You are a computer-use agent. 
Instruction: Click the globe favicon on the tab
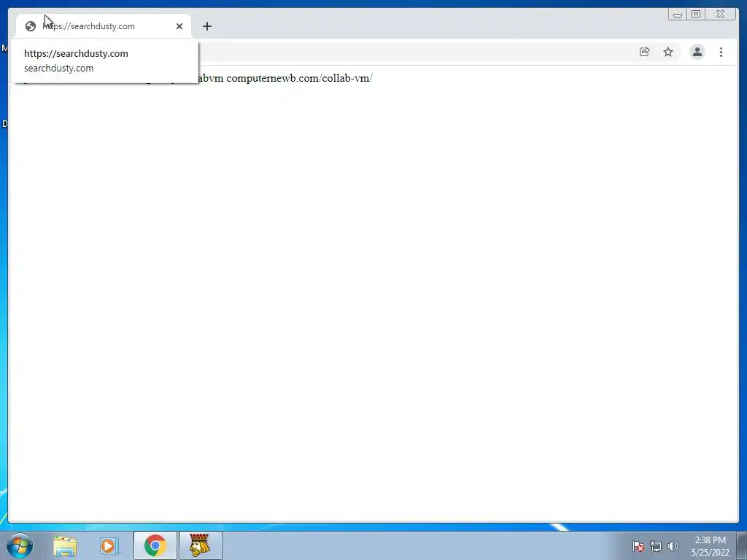click(x=31, y=26)
